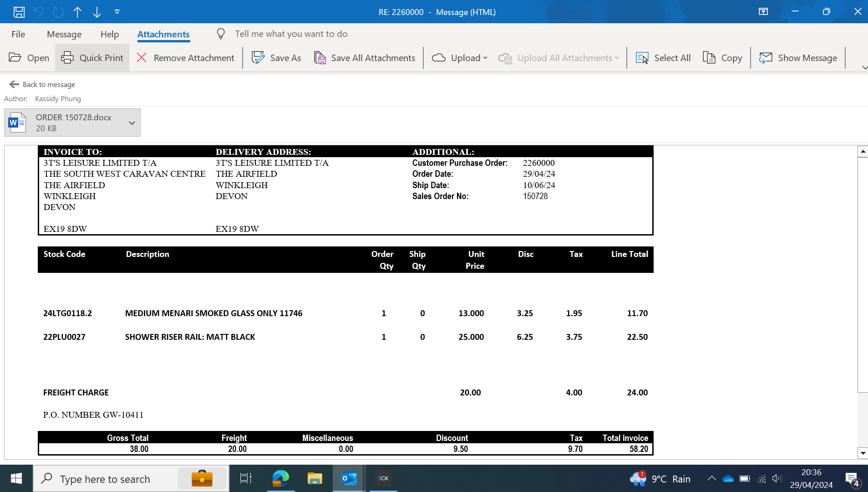Collapse the ribbon with chevron arrow
This screenshot has width=868, height=492.
864,67
